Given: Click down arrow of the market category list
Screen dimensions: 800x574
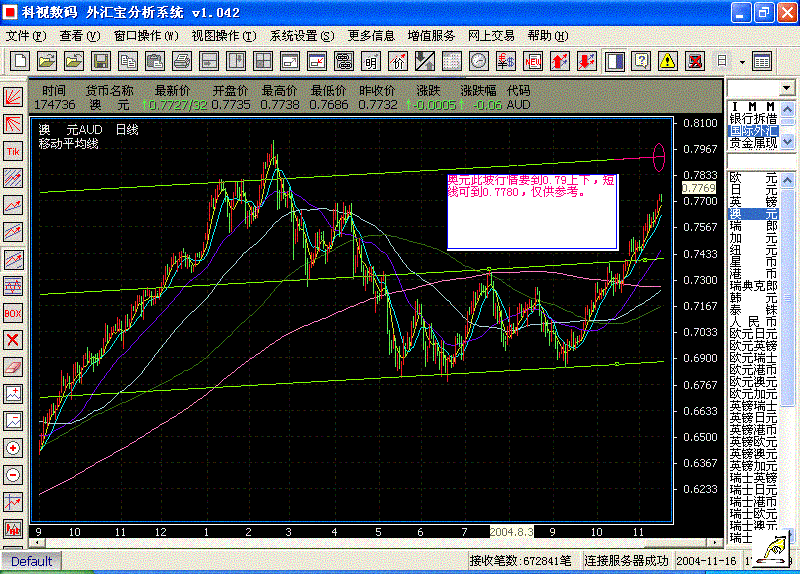Looking at the screenshot, I should pyautogui.click(x=787, y=141).
